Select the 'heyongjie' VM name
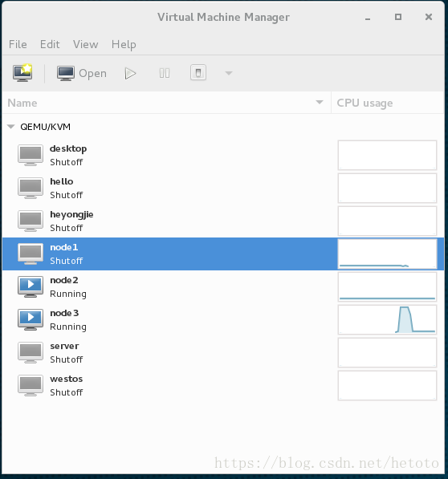448x479 pixels. pos(71,215)
